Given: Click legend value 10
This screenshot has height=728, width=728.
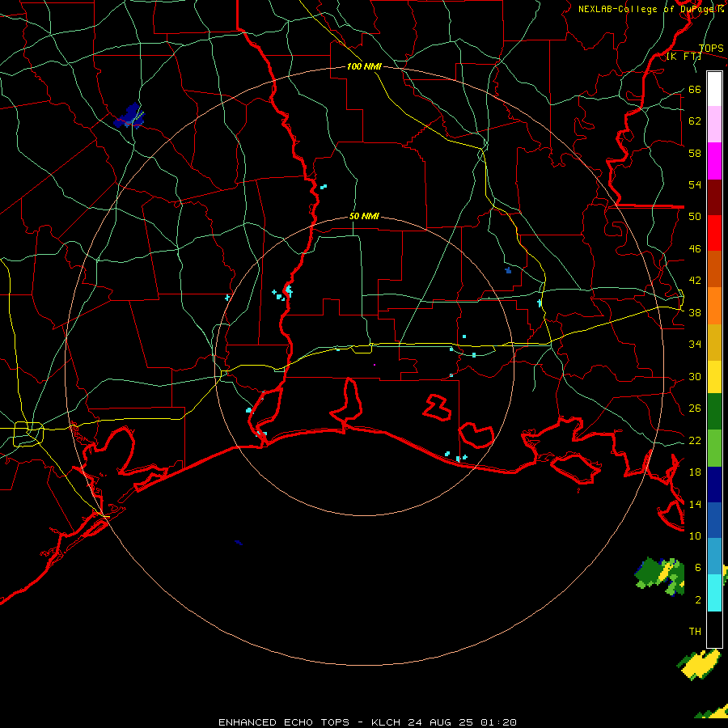Looking at the screenshot, I should tap(695, 535).
